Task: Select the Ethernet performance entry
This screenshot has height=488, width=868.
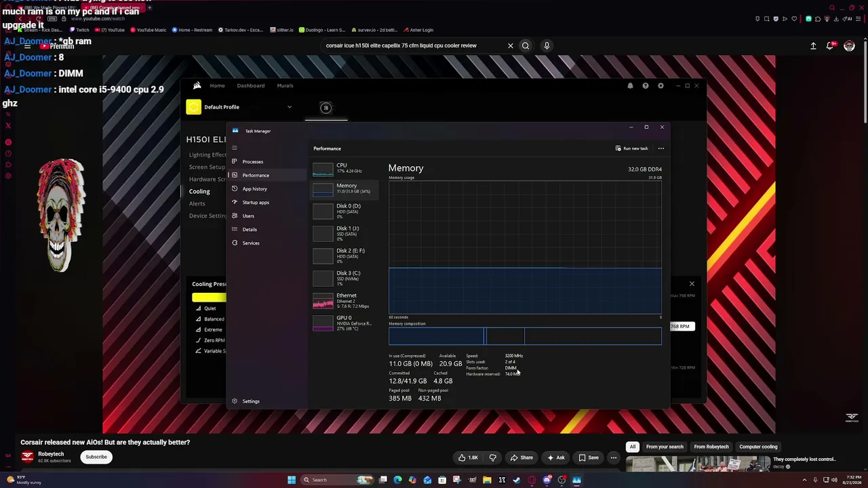Action: tap(344, 300)
